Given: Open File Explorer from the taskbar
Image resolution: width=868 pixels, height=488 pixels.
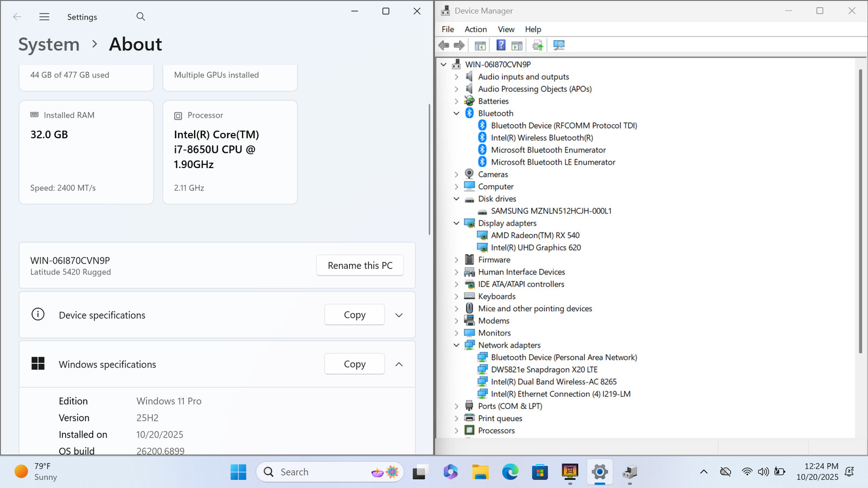Looking at the screenshot, I should (x=480, y=472).
